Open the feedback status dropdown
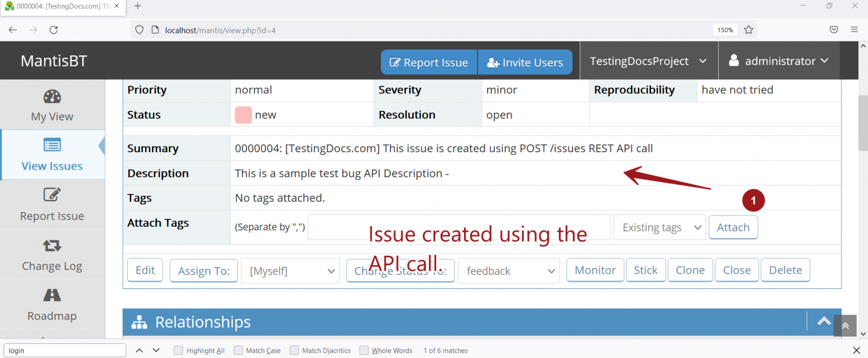Viewport: 868px width, 358px height. tap(508, 270)
